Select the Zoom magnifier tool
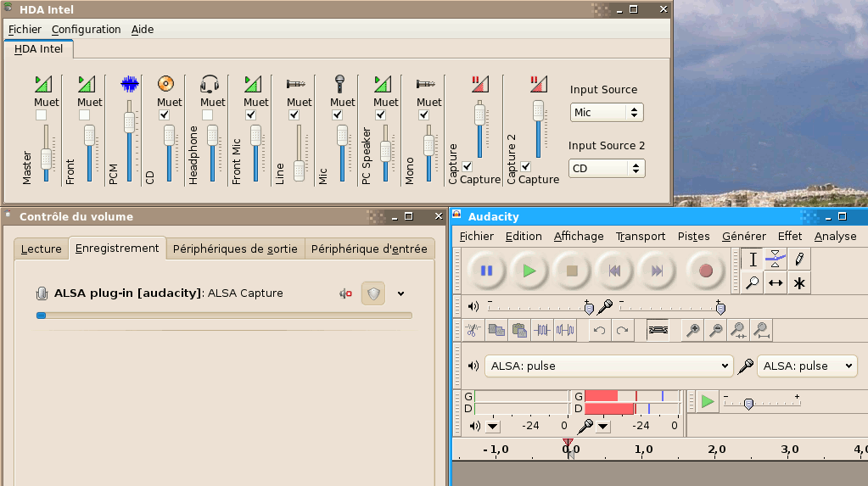Image resolution: width=868 pixels, height=486 pixels. pos(753,282)
